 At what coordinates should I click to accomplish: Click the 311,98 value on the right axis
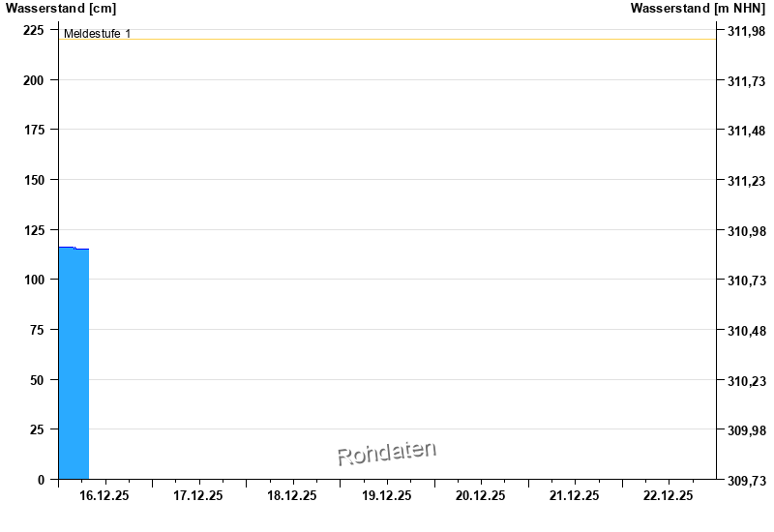click(746, 31)
